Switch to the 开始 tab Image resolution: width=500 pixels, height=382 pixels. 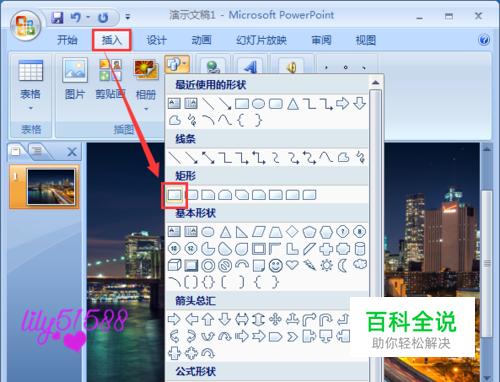pyautogui.click(x=67, y=40)
